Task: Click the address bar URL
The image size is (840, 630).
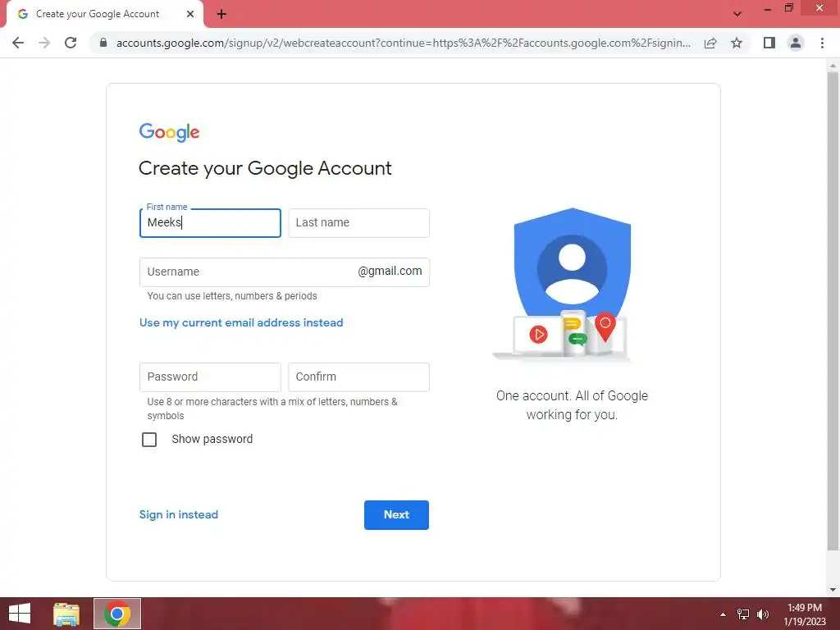Action: (x=403, y=43)
